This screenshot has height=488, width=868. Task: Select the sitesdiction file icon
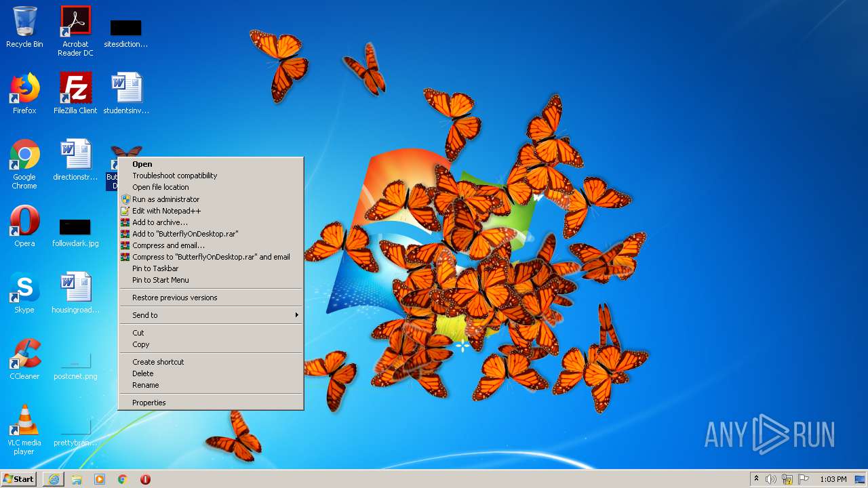point(125,33)
